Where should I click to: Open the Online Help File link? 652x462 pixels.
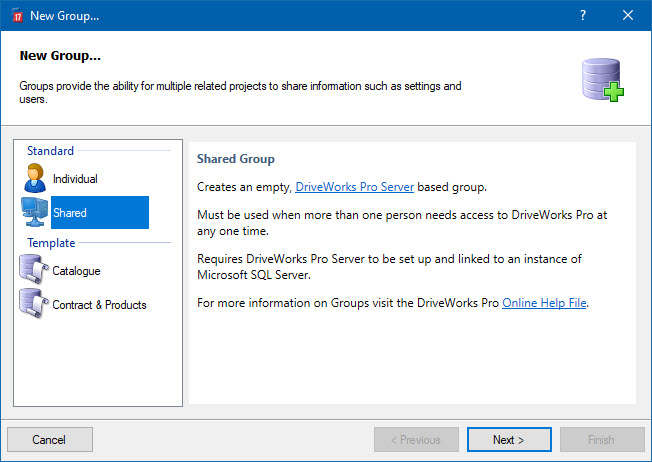click(544, 303)
